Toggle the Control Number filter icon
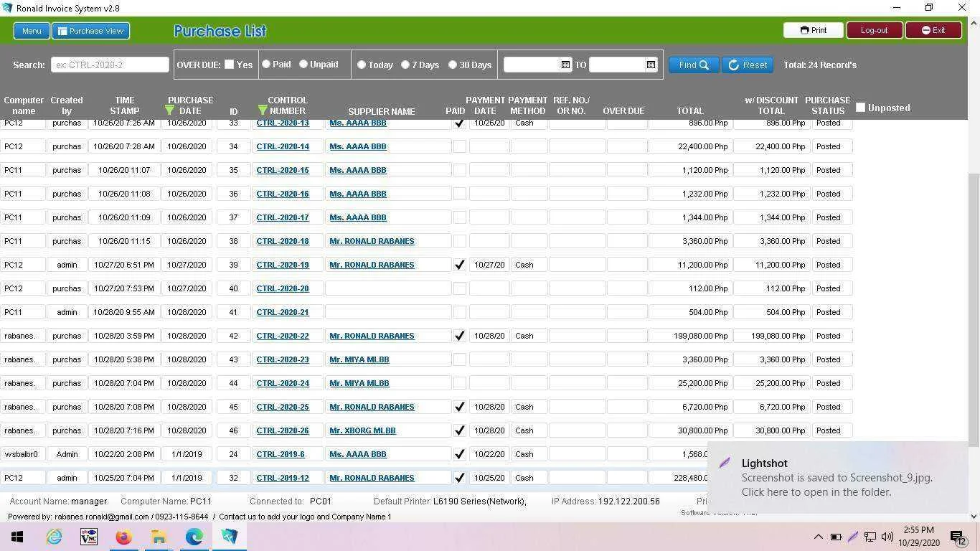Screen dimensions: 980x551 point(263,110)
